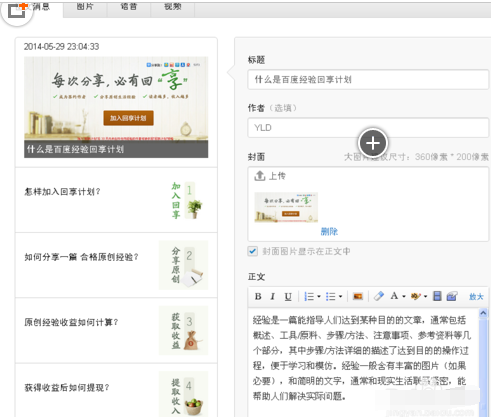Image resolution: width=491 pixels, height=417 pixels.
Task: Uncheck 封面图片显示在正文中 checkbox
Action: point(253,251)
